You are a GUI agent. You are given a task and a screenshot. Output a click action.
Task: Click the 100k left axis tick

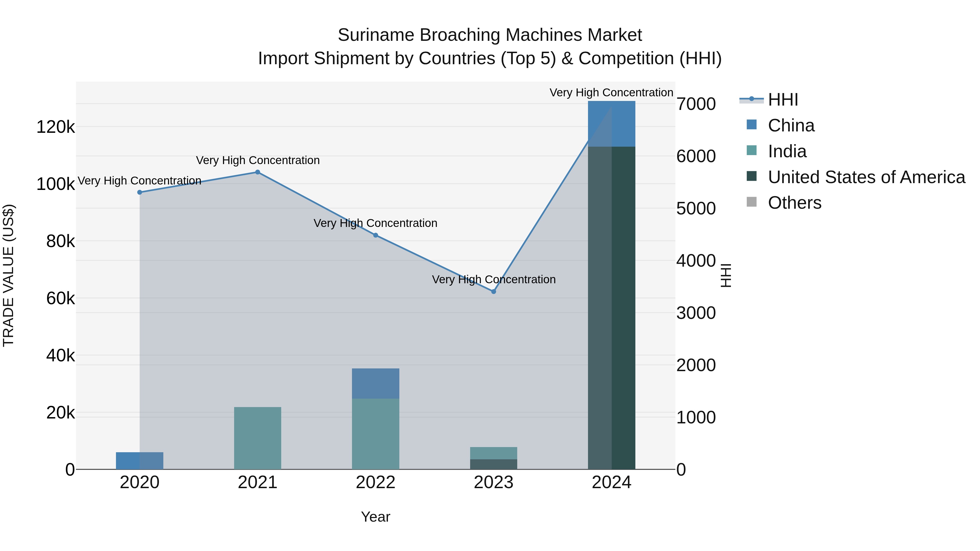[x=56, y=184]
